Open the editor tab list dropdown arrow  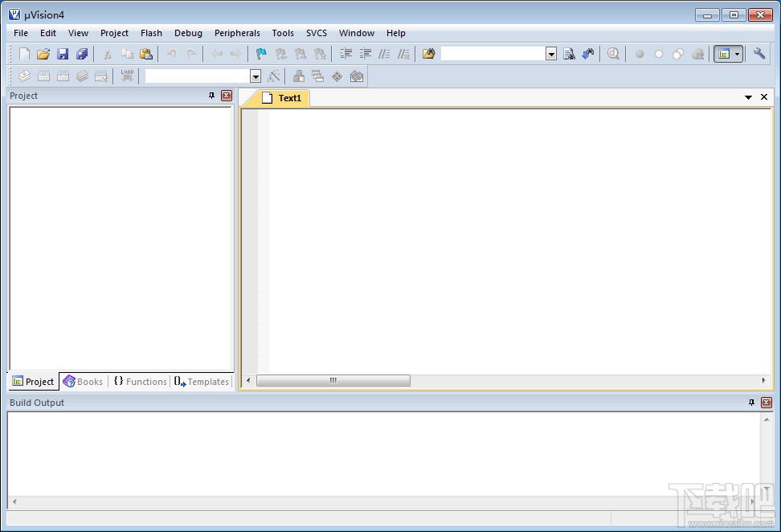(x=748, y=97)
